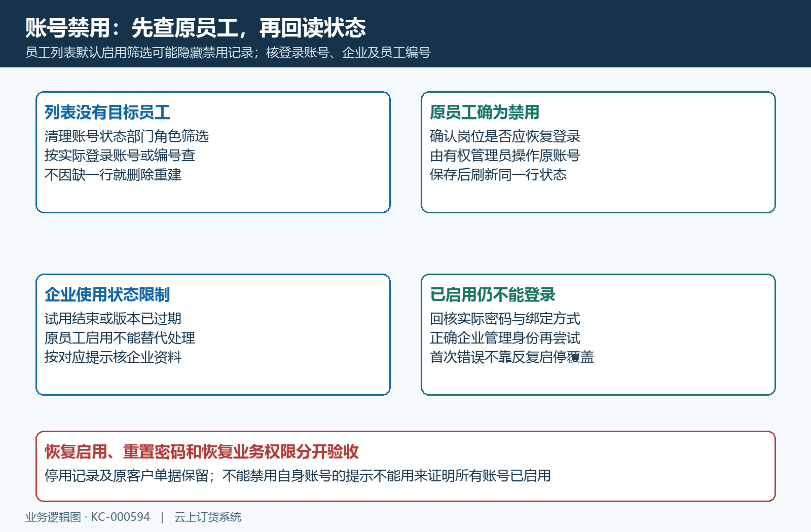Screen dimensions: 811x532
Task: Click line 按对应提示核企业资料
Action: [113, 357]
